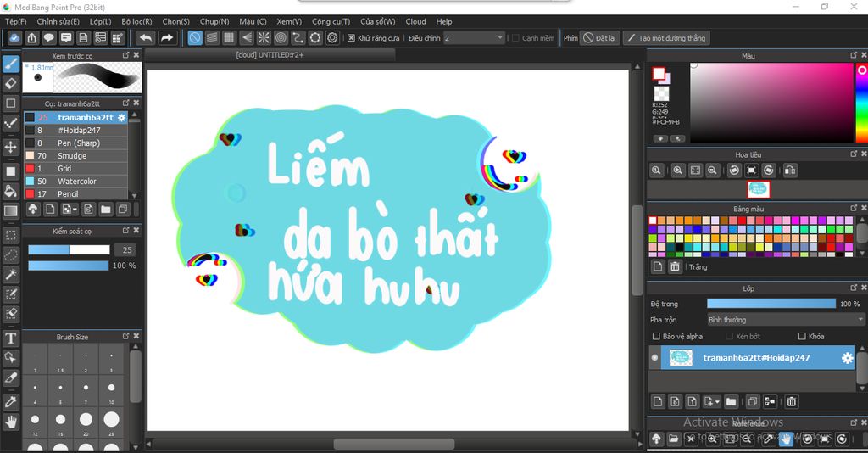Screen dimensions: 868x453
Task: Open settings gear of the tramanh6a2tt#Hoidap247 layer
Action: 847,358
